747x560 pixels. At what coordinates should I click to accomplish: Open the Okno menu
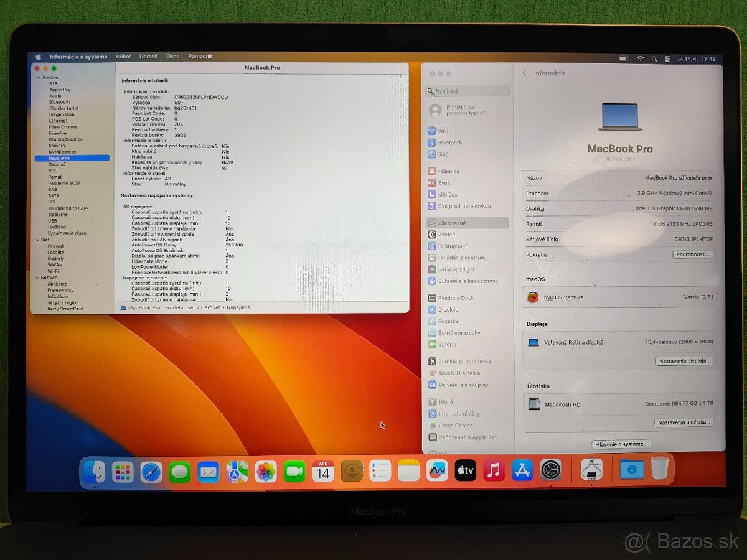(172, 56)
